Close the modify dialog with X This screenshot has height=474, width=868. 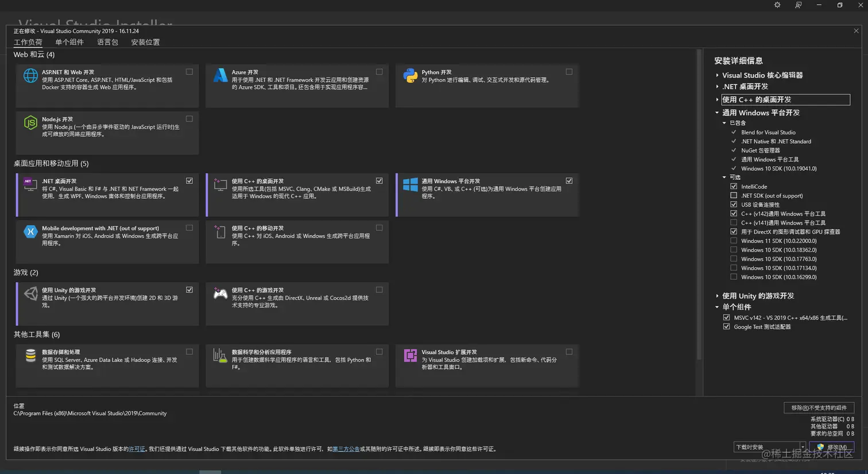pyautogui.click(x=856, y=31)
